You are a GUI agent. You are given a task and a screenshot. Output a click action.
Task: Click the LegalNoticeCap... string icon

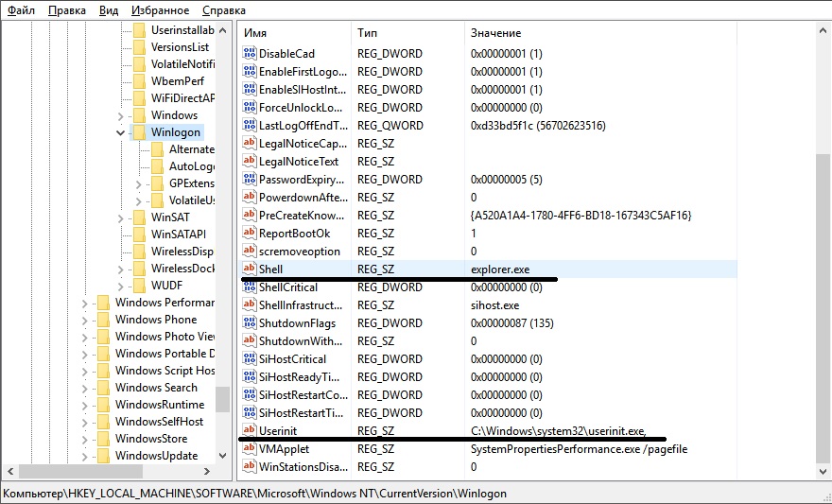(249, 143)
